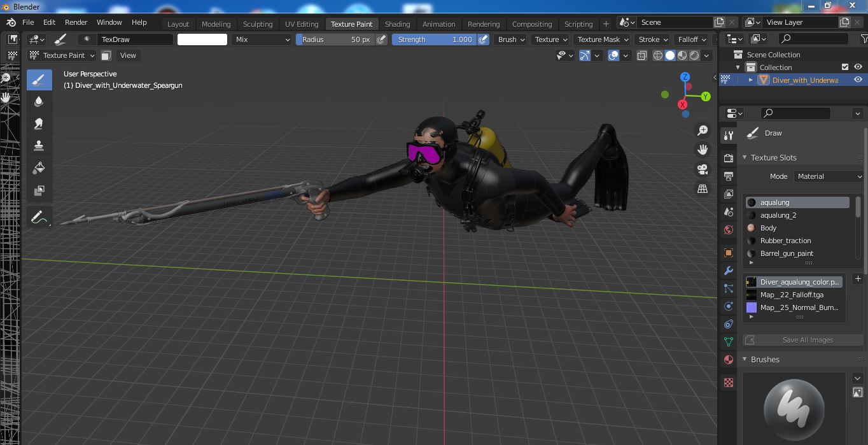Open the Modifiers wrench tab
Viewport: 868px width, 445px height.
coord(729,271)
